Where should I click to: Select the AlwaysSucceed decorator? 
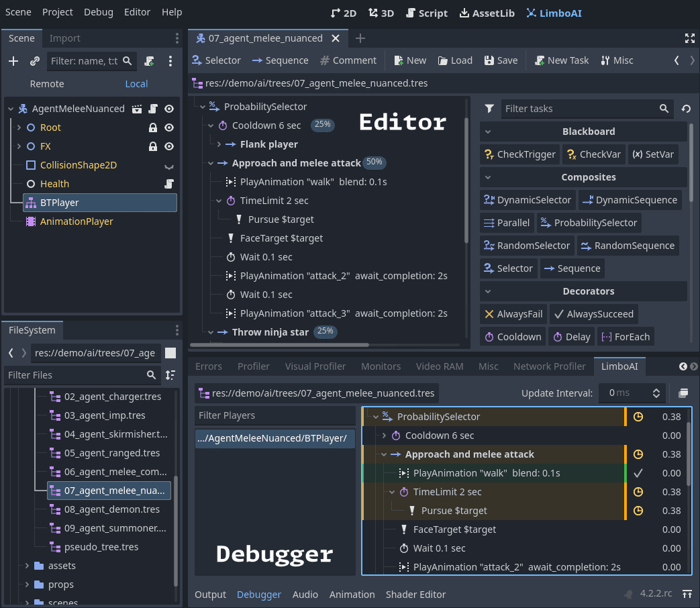[593, 313]
